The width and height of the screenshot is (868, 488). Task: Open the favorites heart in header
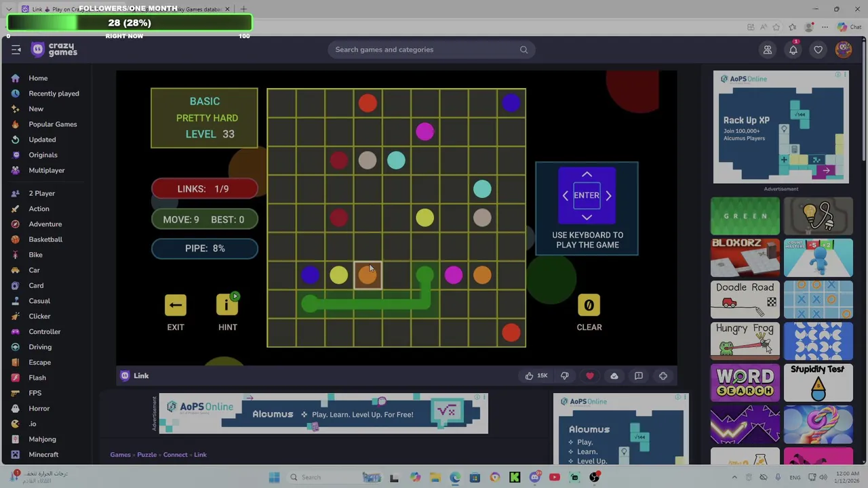[x=818, y=49]
